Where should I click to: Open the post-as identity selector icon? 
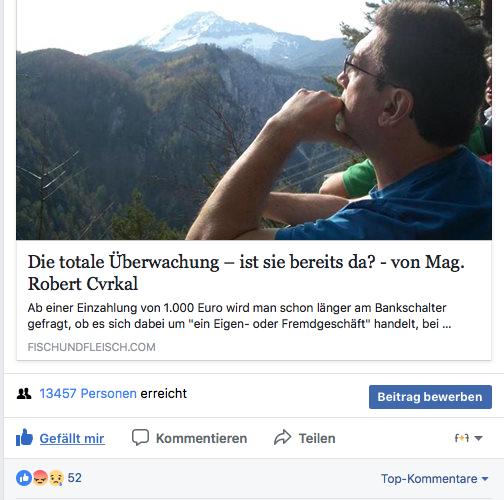(x=462, y=438)
